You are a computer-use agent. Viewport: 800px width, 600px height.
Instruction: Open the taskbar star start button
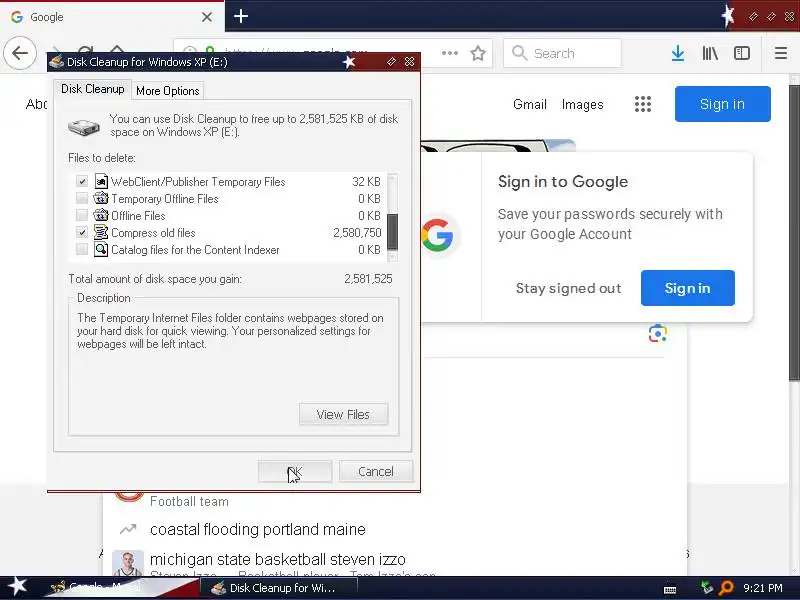point(18,587)
